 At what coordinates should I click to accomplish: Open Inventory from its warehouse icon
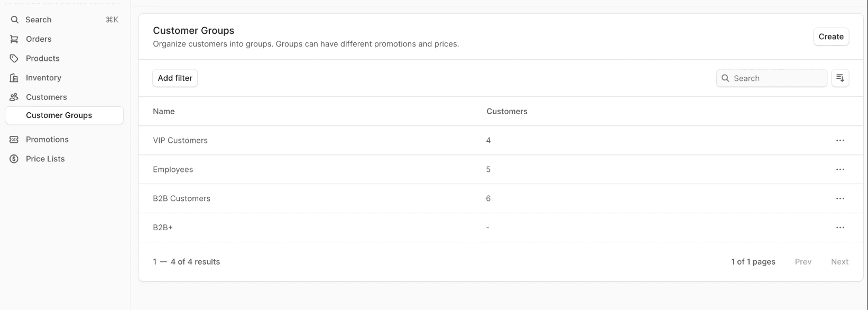[14, 77]
